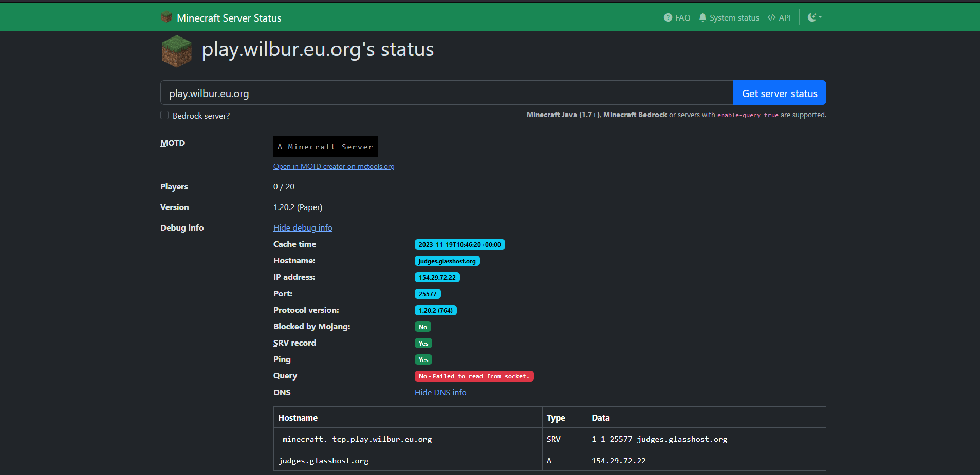Open the dark mode theme dropdown
The image size is (980, 475).
[x=815, y=17]
